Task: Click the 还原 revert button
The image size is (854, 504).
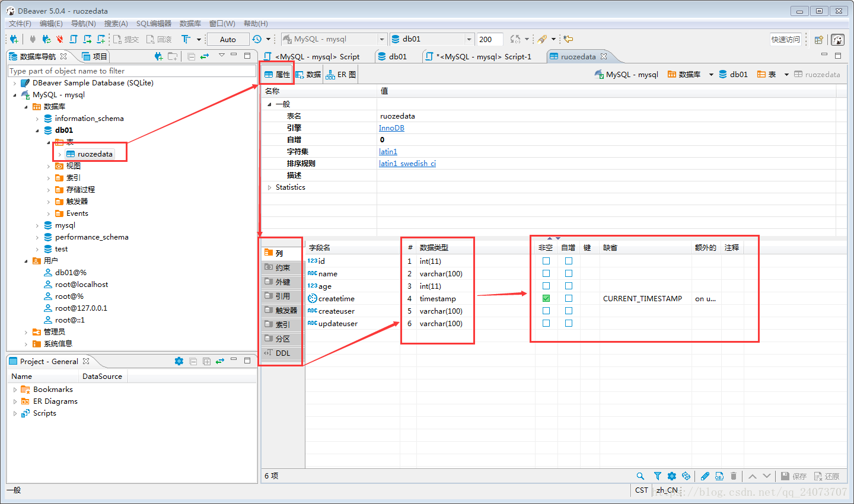Action: pos(827,476)
